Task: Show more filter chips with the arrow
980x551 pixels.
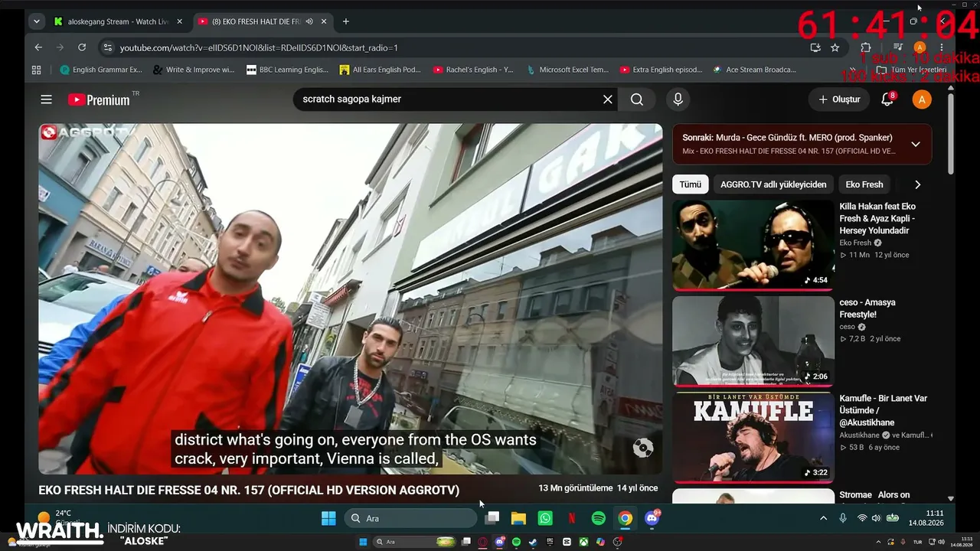Action: 917,184
